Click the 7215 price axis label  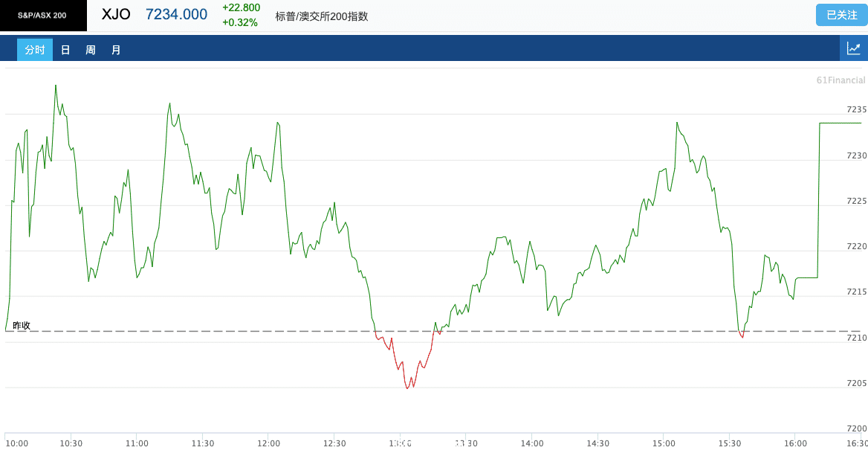tap(856, 292)
